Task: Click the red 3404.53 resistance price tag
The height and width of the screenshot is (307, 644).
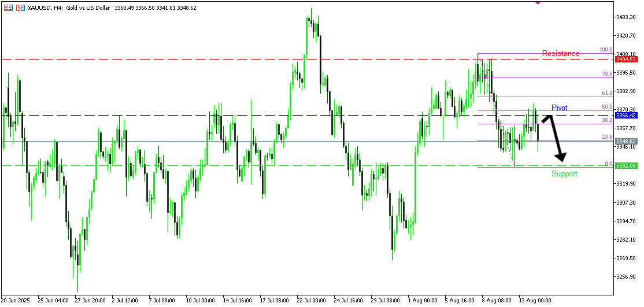Action: [626, 60]
